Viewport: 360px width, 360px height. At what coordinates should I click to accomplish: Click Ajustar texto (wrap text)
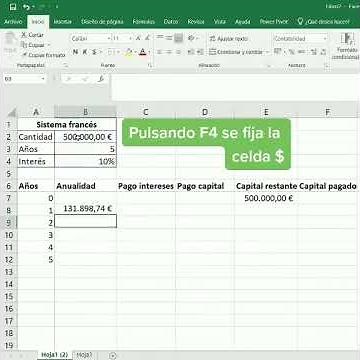coord(229,39)
